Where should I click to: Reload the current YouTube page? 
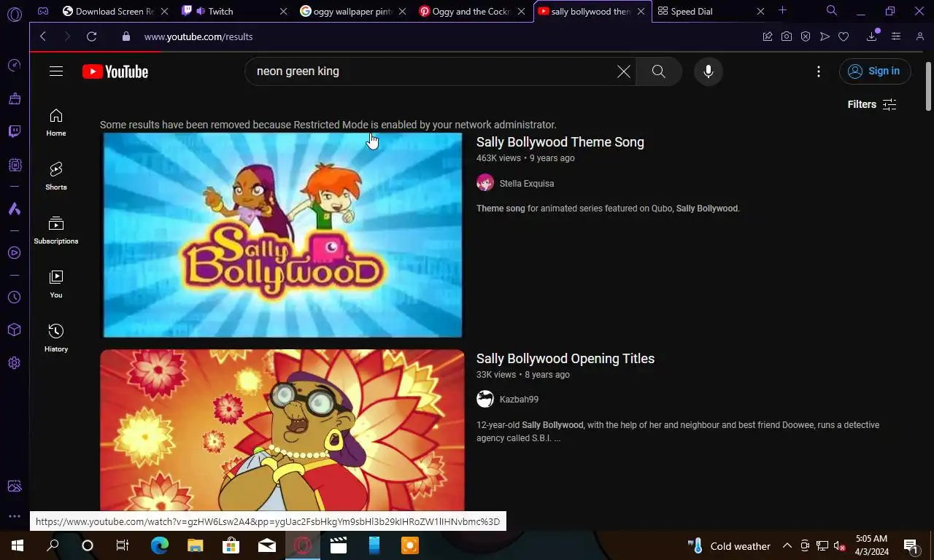[91, 36]
